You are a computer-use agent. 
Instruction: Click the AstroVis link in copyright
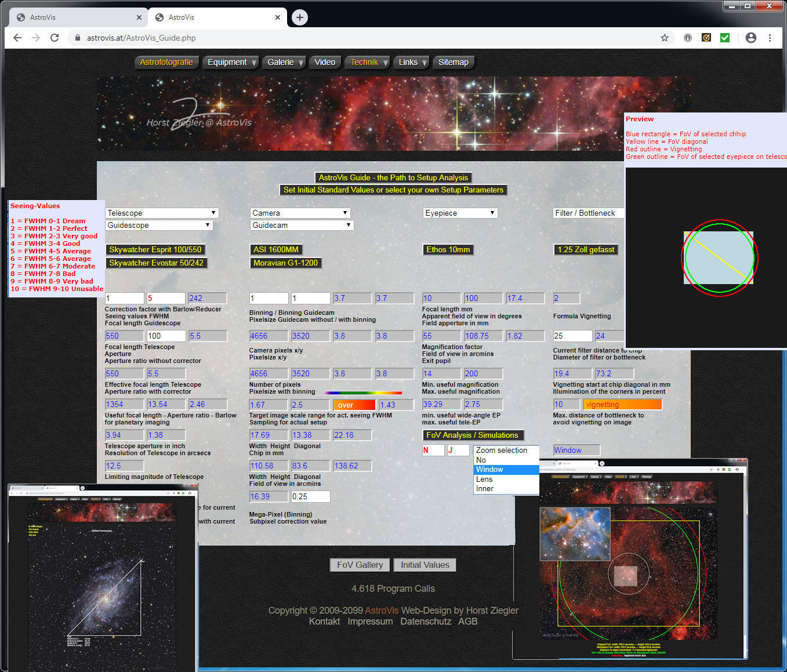[x=382, y=611]
